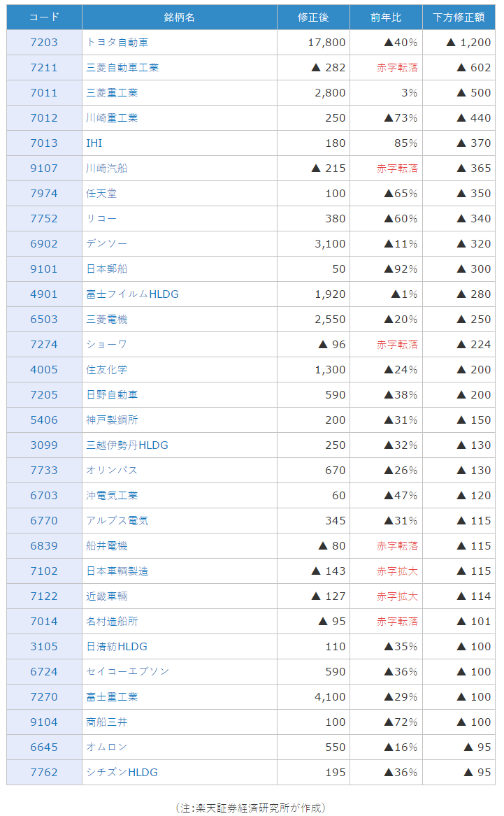Select the 3,100 value for デンソー
The image size is (504, 816).
(330, 243)
